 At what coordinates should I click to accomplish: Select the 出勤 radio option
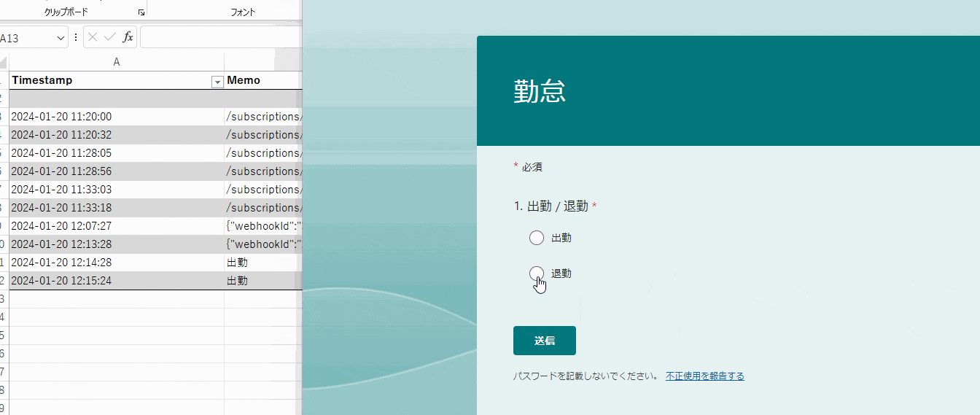(x=537, y=238)
